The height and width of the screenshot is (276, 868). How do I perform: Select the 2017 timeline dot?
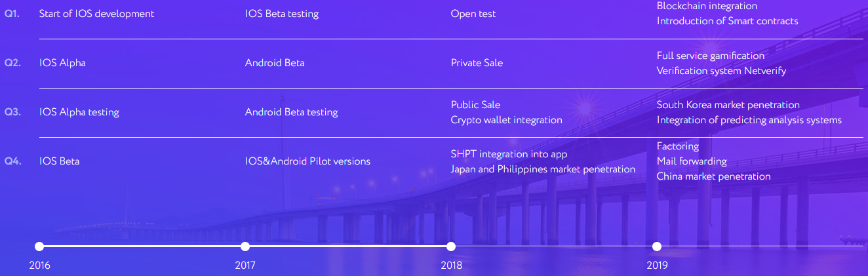[x=245, y=246]
